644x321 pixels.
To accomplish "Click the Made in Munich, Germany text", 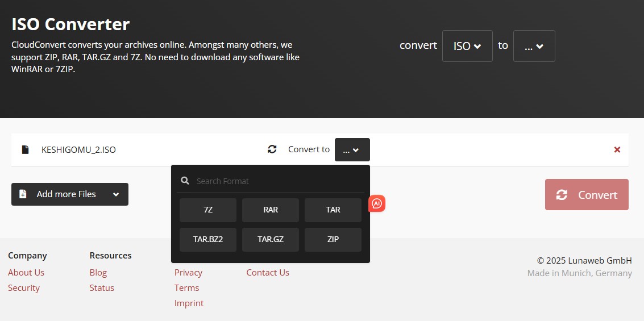I will (x=580, y=273).
